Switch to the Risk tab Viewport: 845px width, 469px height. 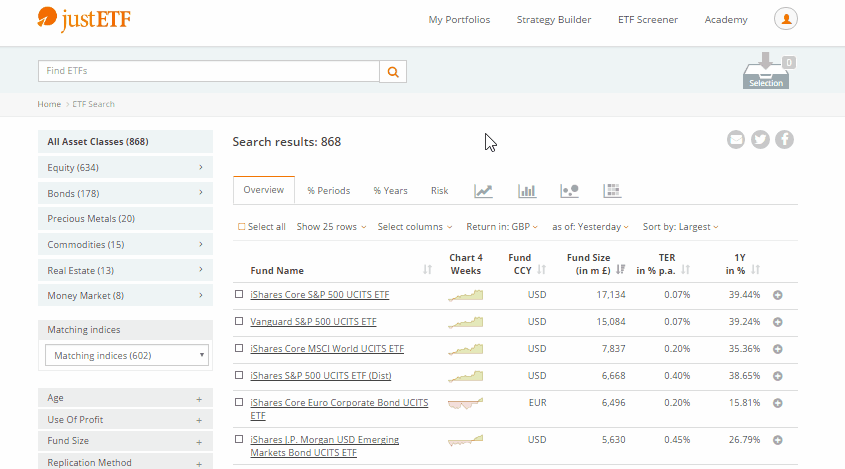[440, 191]
